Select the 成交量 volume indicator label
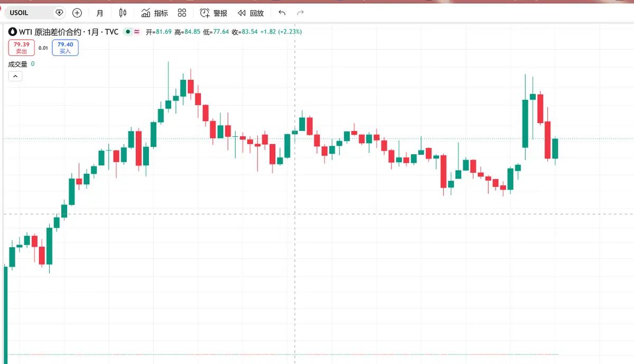Viewport: 634px width, 364px height. [x=17, y=64]
